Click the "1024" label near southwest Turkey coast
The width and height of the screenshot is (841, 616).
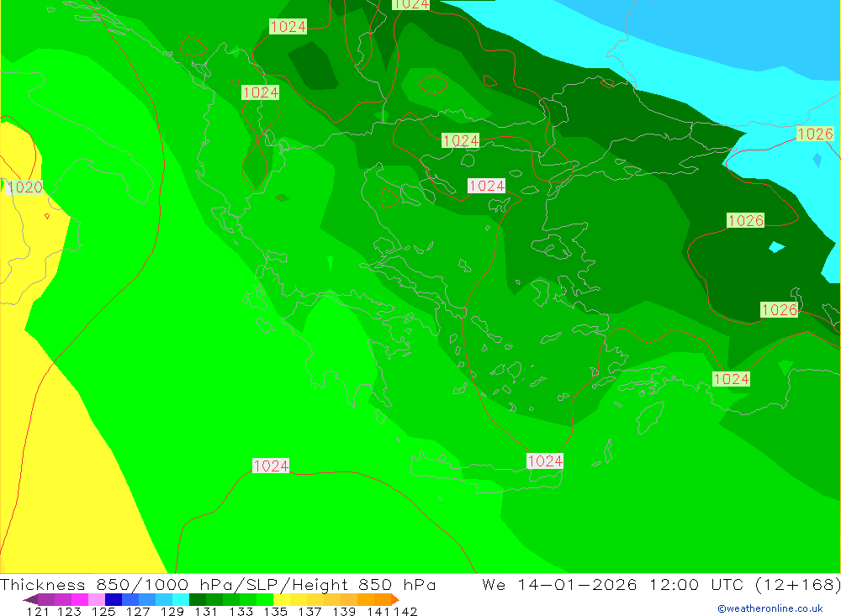731,379
